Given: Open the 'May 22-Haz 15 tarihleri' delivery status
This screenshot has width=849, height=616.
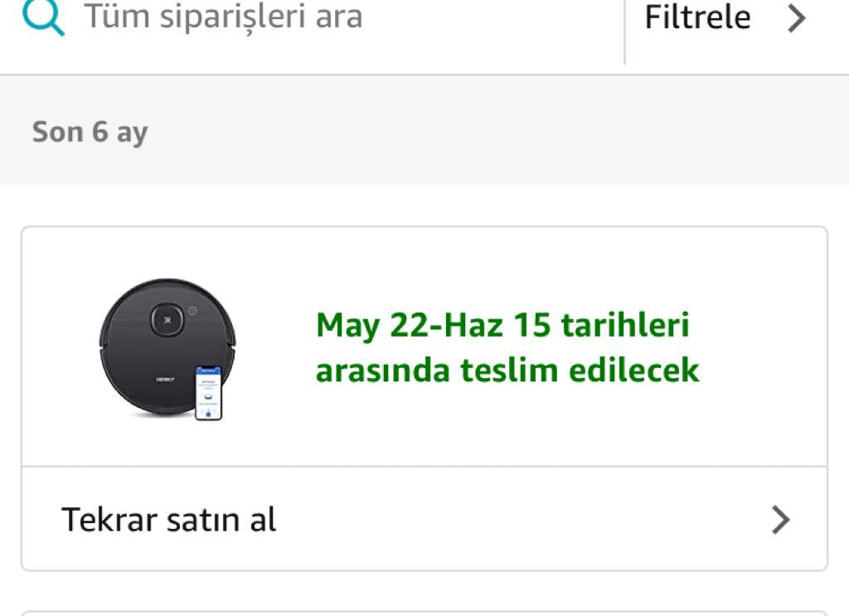Looking at the screenshot, I should tap(502, 325).
